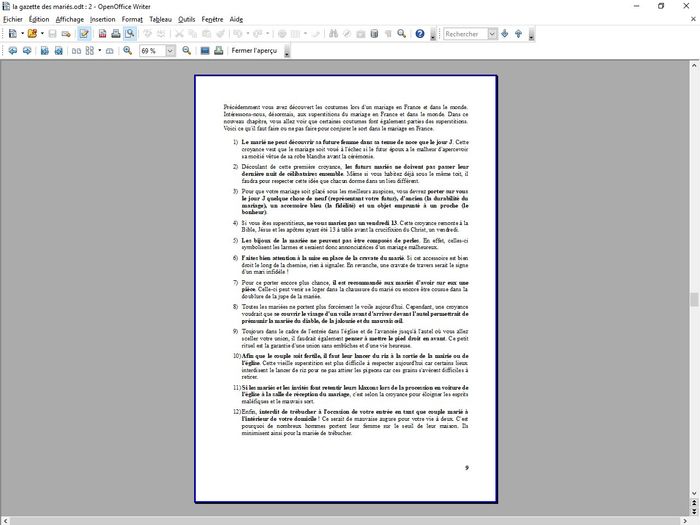Open the Fenêtre menu

pyautogui.click(x=212, y=19)
